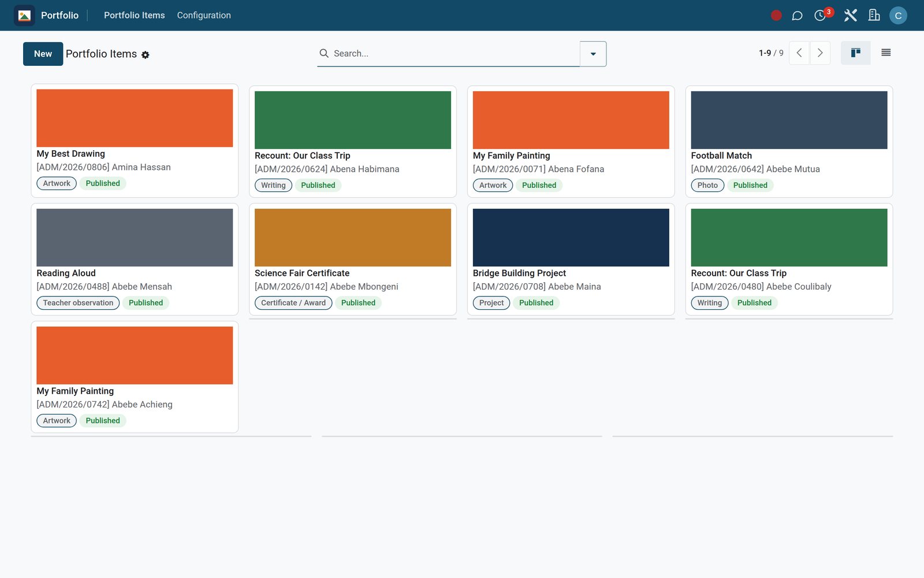
Task: Open the Configuration menu
Action: [x=204, y=16]
